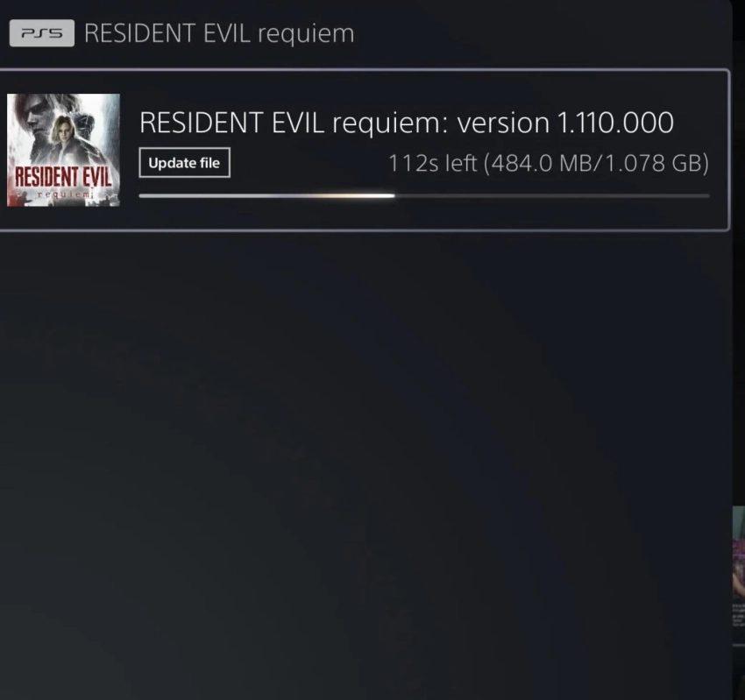This screenshot has height=700, width=745.
Task: Open the partially visible thumbnail at right edge
Action: (x=739, y=554)
